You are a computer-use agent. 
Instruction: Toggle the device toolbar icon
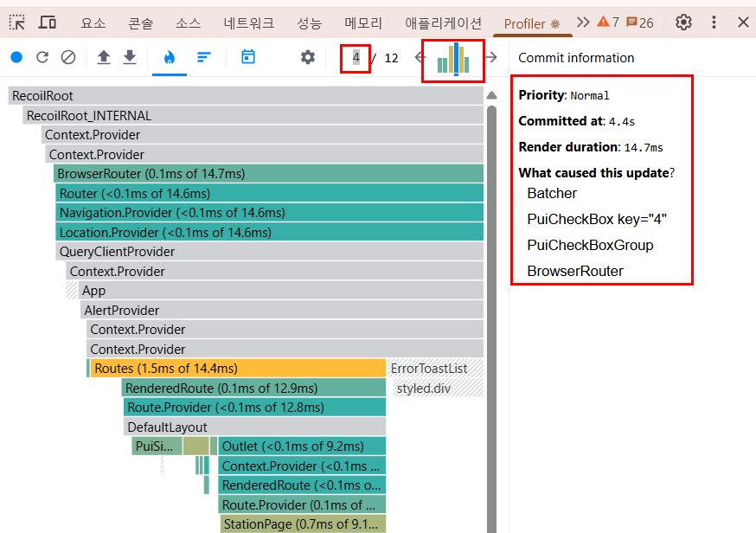(48, 22)
